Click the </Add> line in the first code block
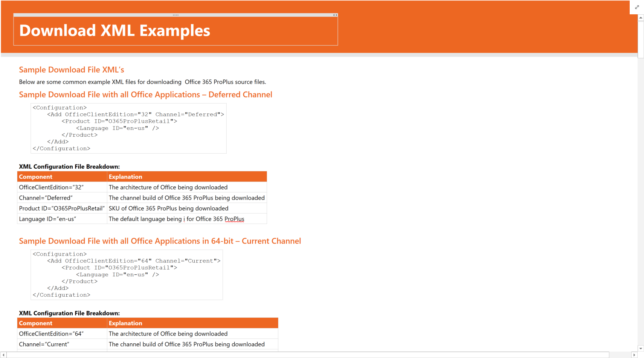 pyautogui.click(x=58, y=142)
